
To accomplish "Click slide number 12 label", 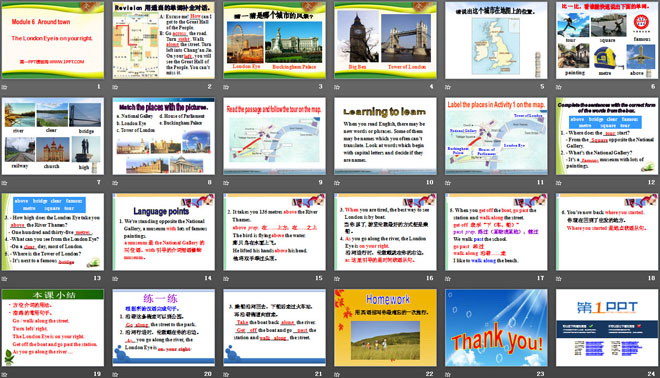I will click(652, 182).
